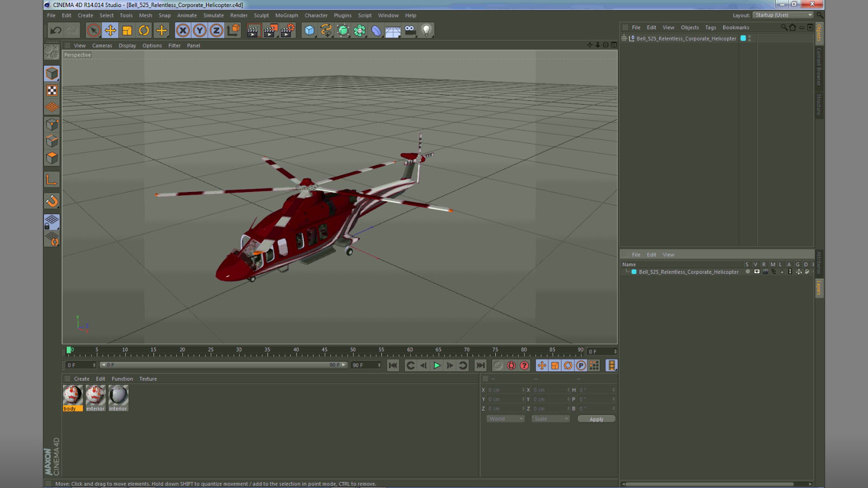Click the snap magnet icon in sidebar

tap(52, 201)
